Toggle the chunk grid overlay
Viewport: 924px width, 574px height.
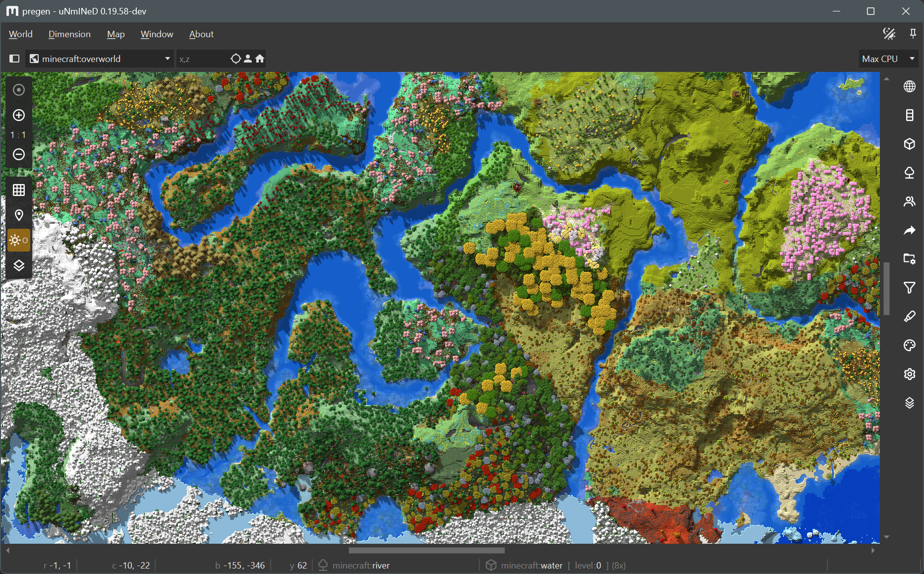[19, 190]
